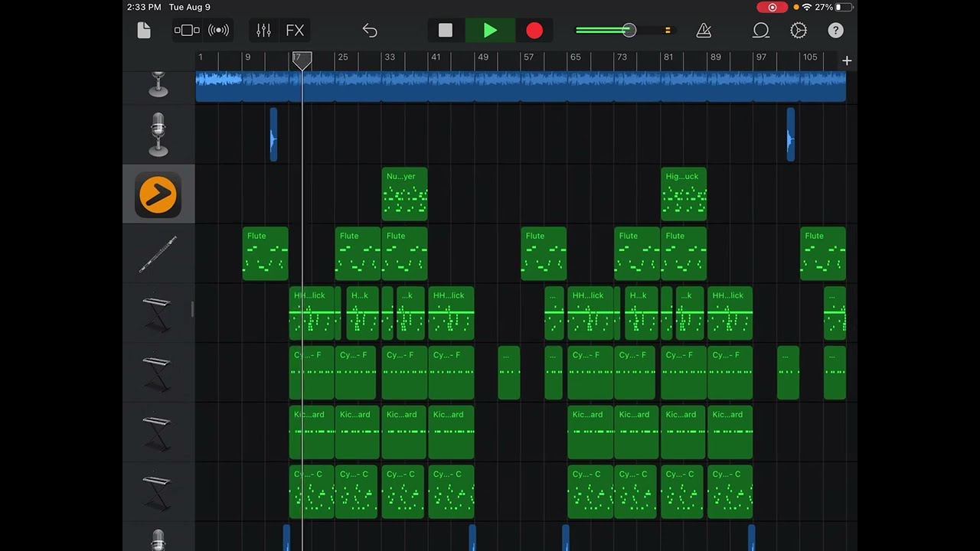Select the keyboard track with Kic...ard regions
The width and height of the screenshot is (980, 551).
point(157,433)
